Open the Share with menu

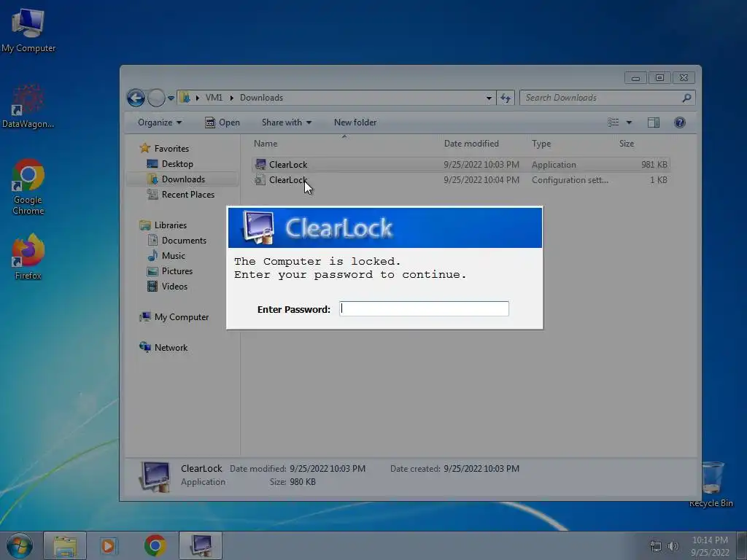point(286,122)
